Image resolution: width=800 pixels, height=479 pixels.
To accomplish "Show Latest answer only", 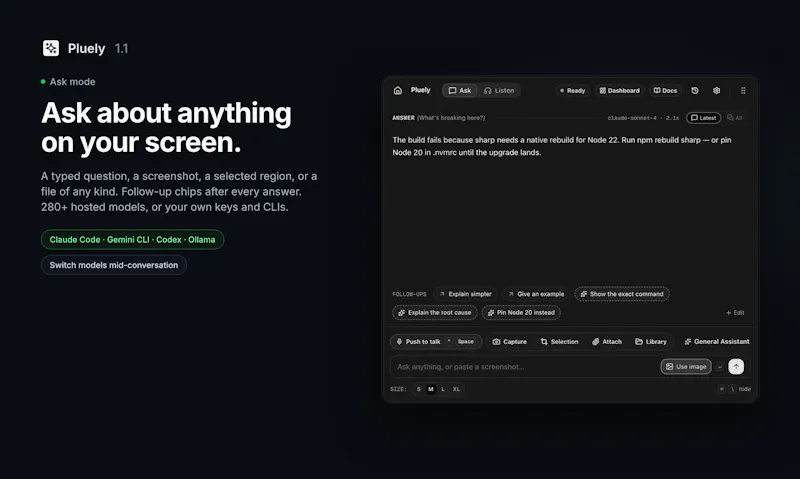I will pyautogui.click(x=703, y=118).
